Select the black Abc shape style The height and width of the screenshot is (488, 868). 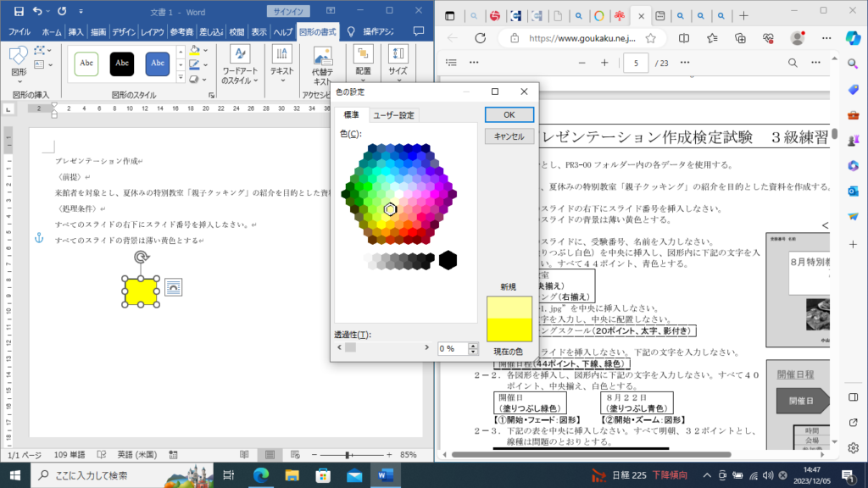pyautogui.click(x=121, y=64)
